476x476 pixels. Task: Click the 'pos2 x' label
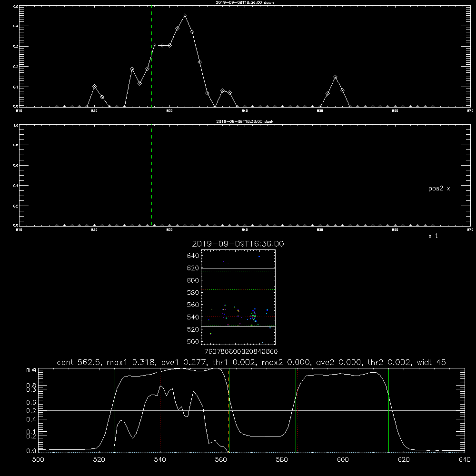click(x=439, y=188)
